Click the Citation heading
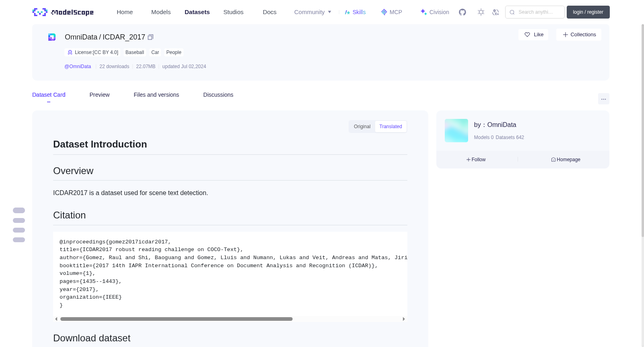The height and width of the screenshot is (347, 644). (x=70, y=215)
